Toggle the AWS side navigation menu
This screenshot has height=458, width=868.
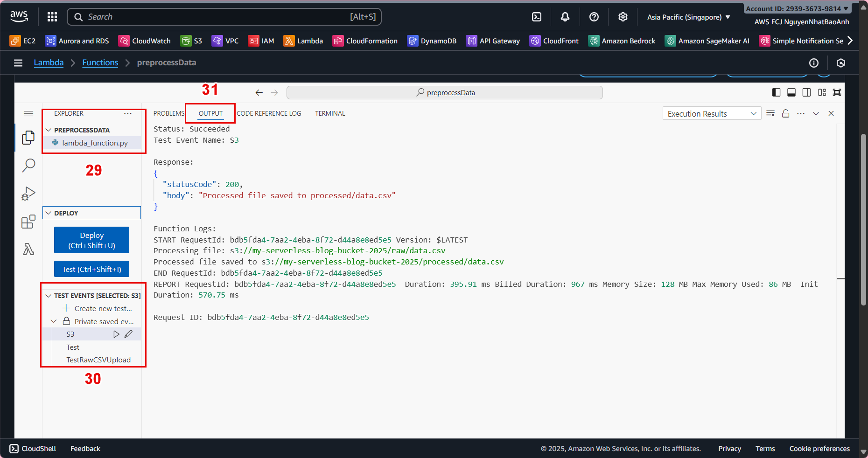18,63
